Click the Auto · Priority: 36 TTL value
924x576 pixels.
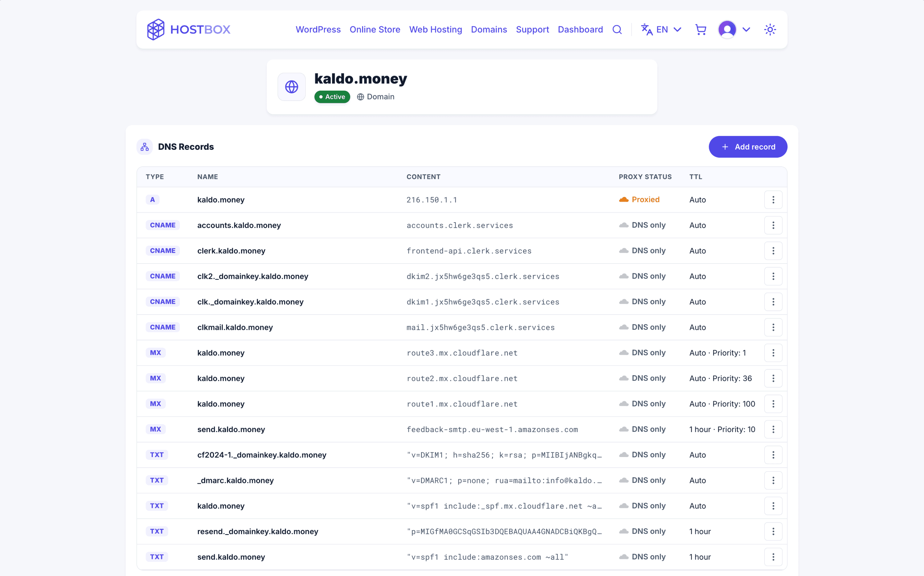point(720,378)
